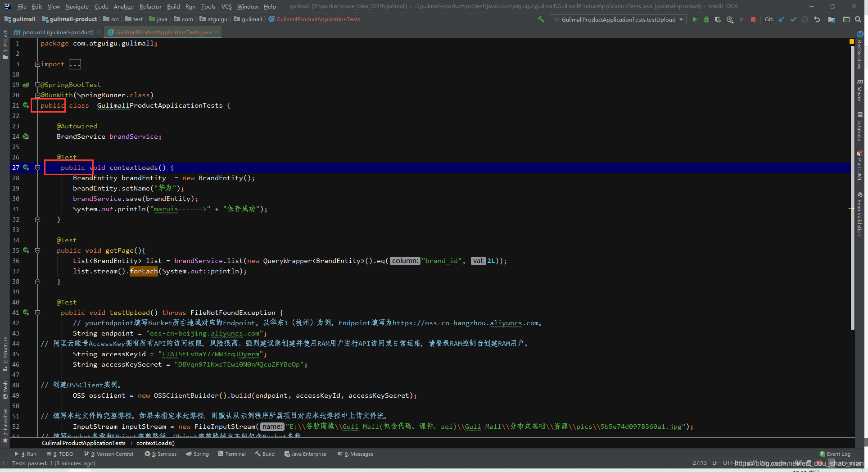
Task: Open the Build tool window
Action: pos(265,454)
